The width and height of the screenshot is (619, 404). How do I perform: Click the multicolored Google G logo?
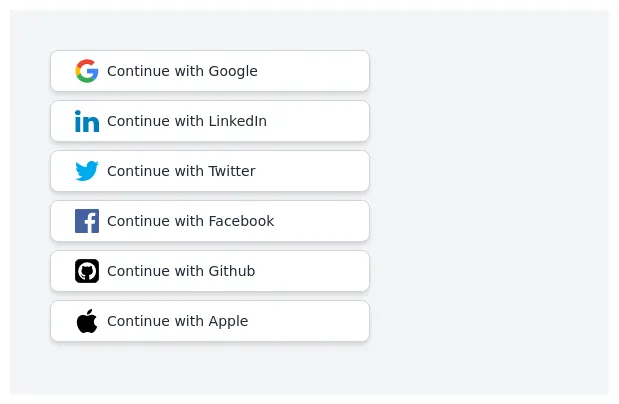[x=87, y=71]
